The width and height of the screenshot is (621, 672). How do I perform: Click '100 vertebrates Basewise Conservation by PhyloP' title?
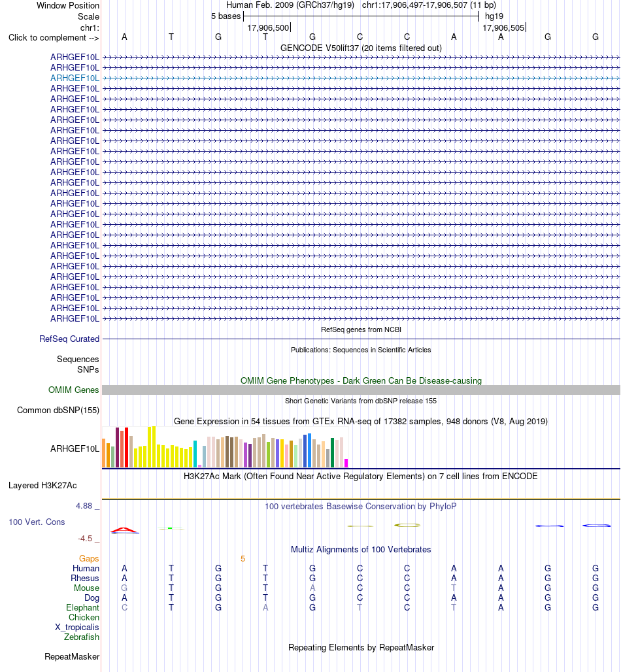(361, 506)
